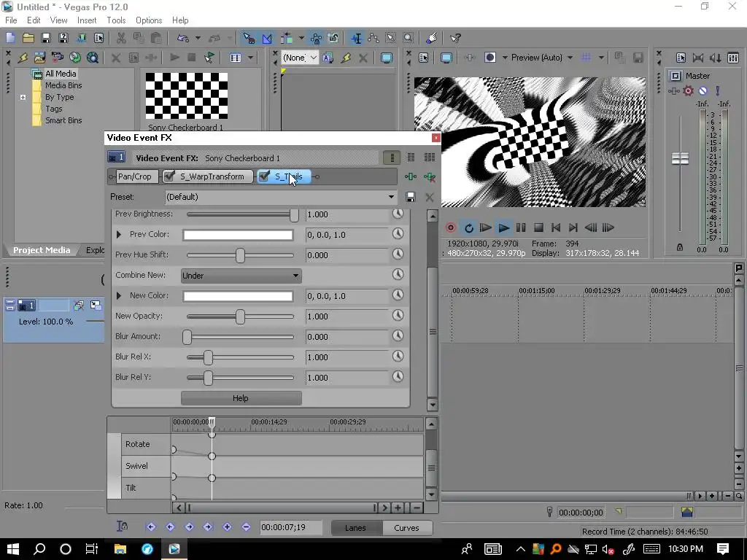Switch to the Project Media tab
Viewport: 747px width, 560px height.
point(42,250)
